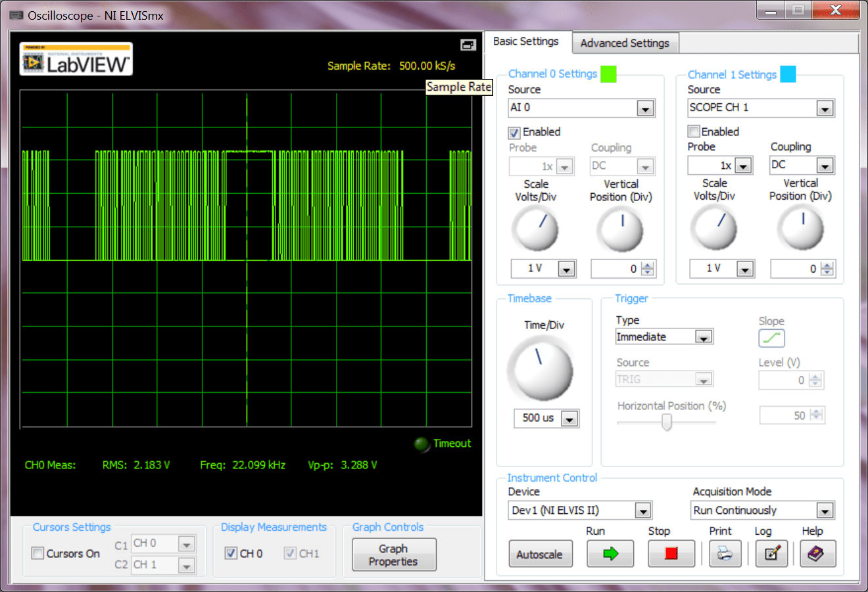Click the Vp-p 3.288 V measurement
Screen dimensions: 868x592
343,465
